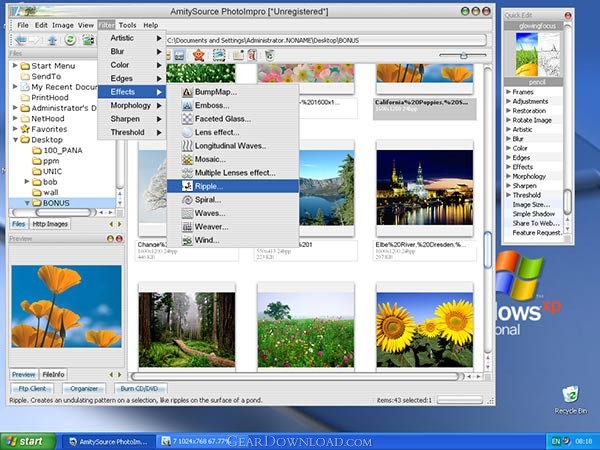The width and height of the screenshot is (600, 450).
Task: Click the Wind effect icon
Action: coord(187,240)
